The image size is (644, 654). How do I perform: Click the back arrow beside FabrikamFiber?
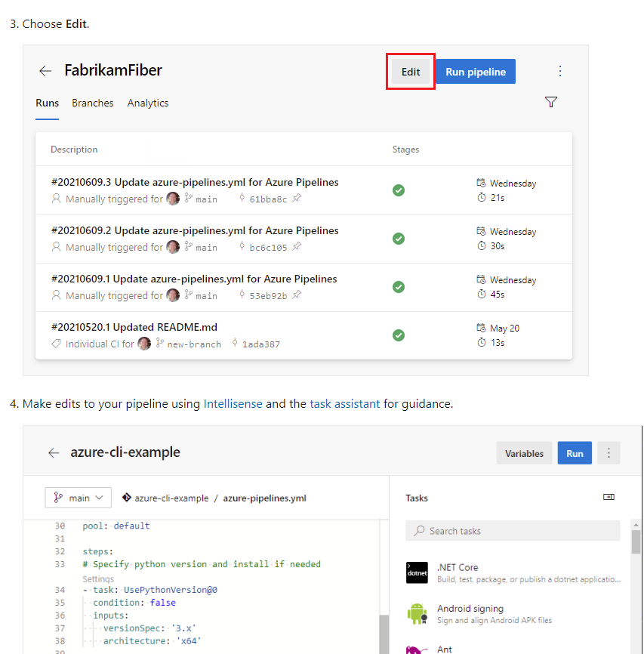45,71
